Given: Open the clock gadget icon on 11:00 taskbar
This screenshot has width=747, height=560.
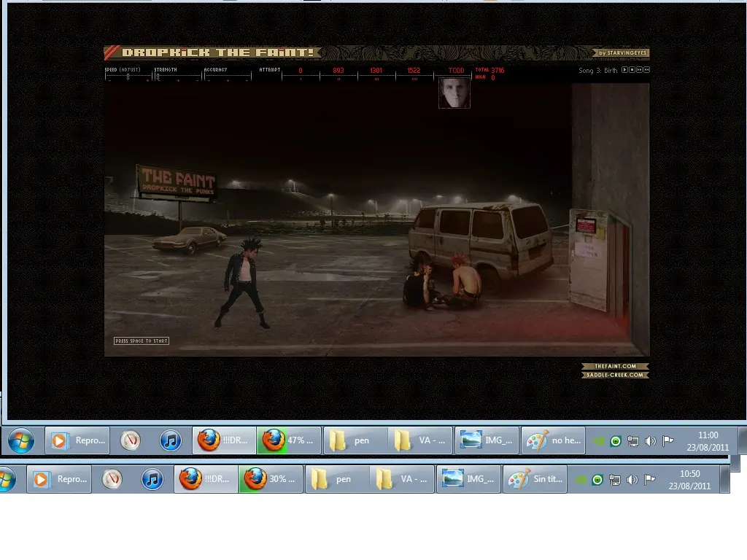Looking at the screenshot, I should 130,440.
